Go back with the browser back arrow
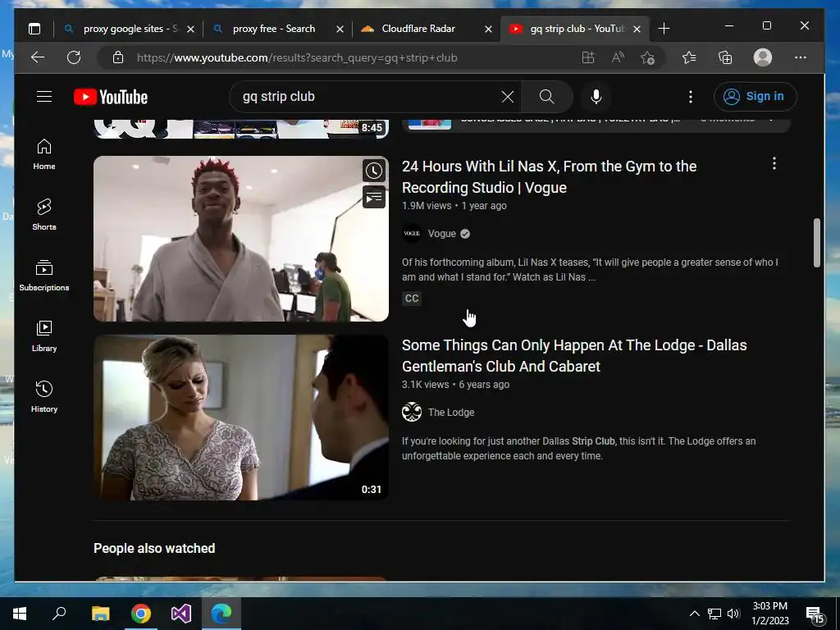This screenshot has width=840, height=630. [38, 57]
